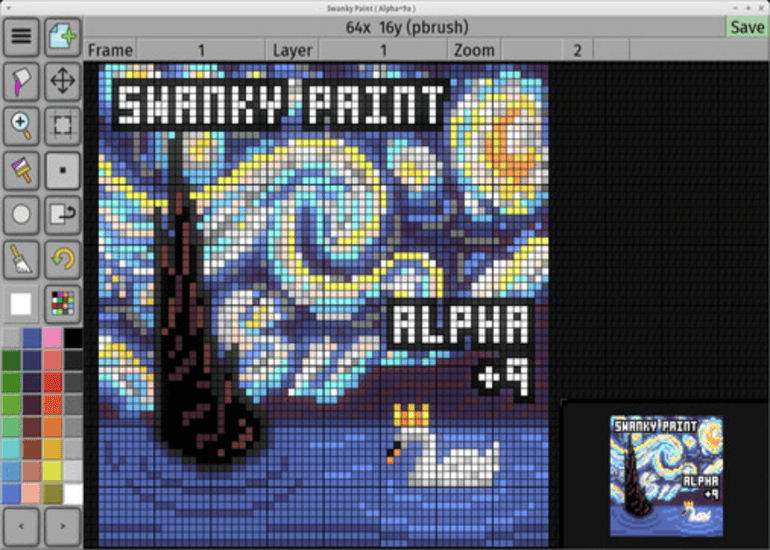Viewport: 770px width, 550px height.
Task: Click the page with curved arrow icon
Action: (63, 215)
